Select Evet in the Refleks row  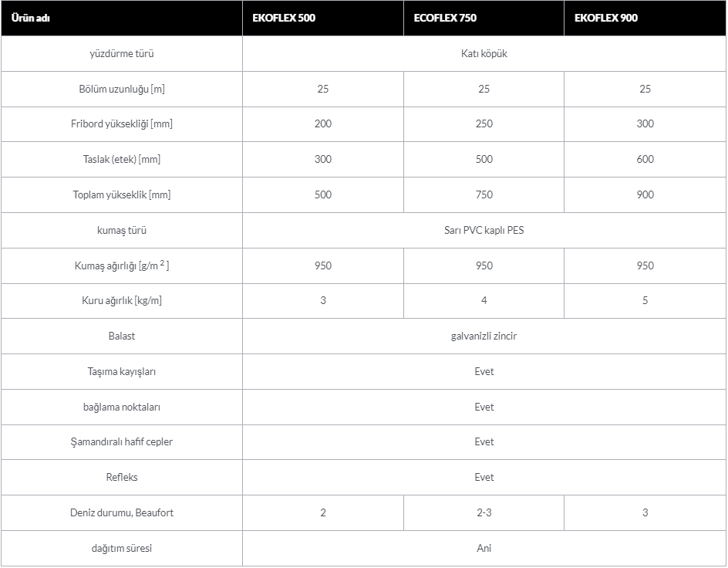point(484,478)
